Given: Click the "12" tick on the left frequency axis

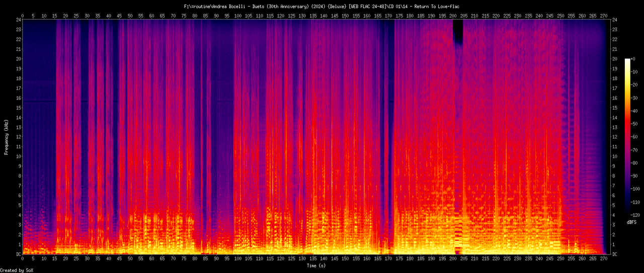Looking at the screenshot, I should 18,137.
